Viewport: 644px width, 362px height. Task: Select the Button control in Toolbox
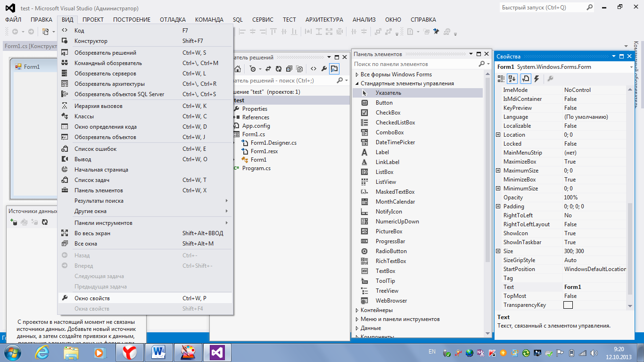coord(418,103)
